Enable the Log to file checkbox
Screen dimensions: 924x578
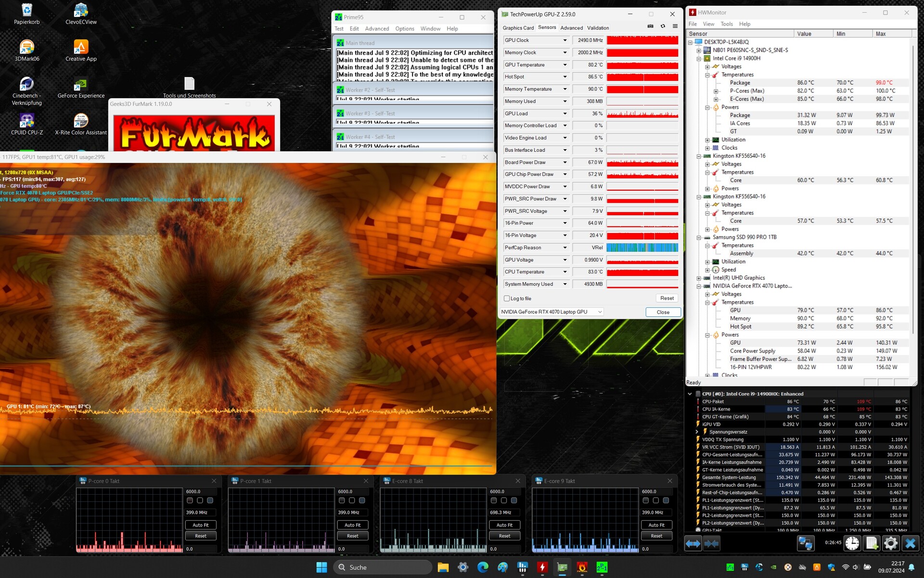(507, 299)
